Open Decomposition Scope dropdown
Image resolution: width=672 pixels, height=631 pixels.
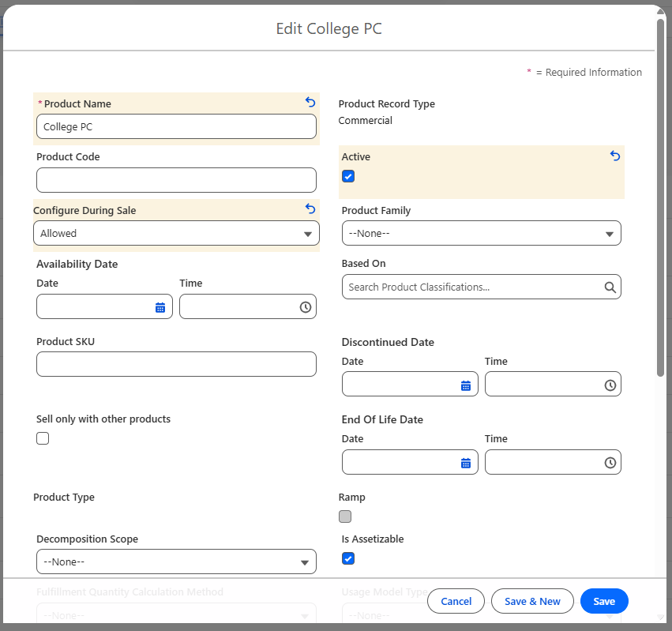(176, 562)
